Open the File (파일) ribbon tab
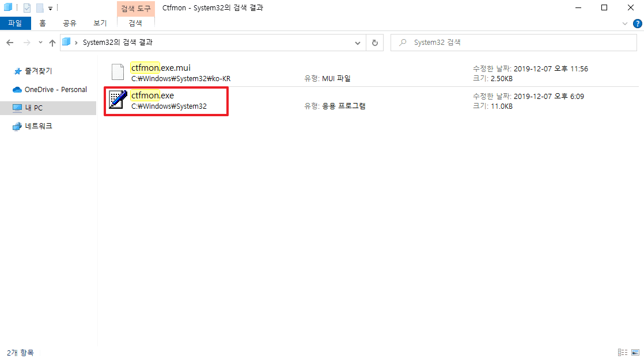Viewport: 644px width, 359px height. coord(15,24)
